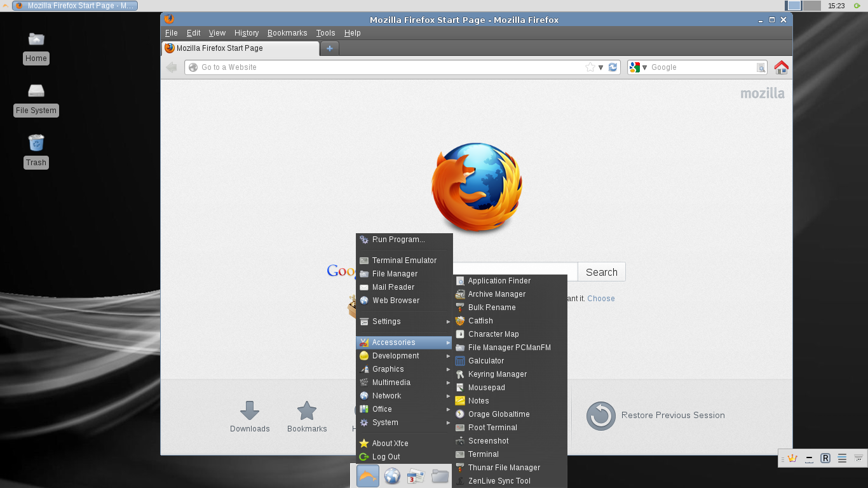Open the URL history dropdown arrow
The height and width of the screenshot is (488, 868).
click(x=601, y=67)
